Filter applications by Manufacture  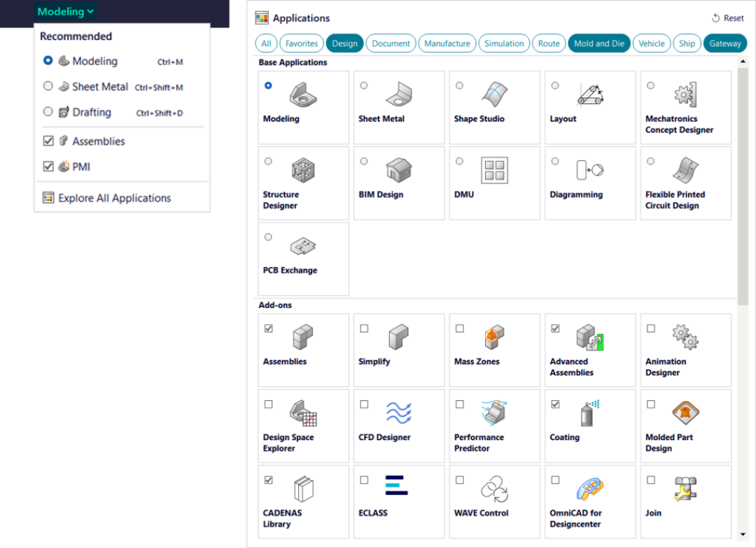[x=447, y=43]
